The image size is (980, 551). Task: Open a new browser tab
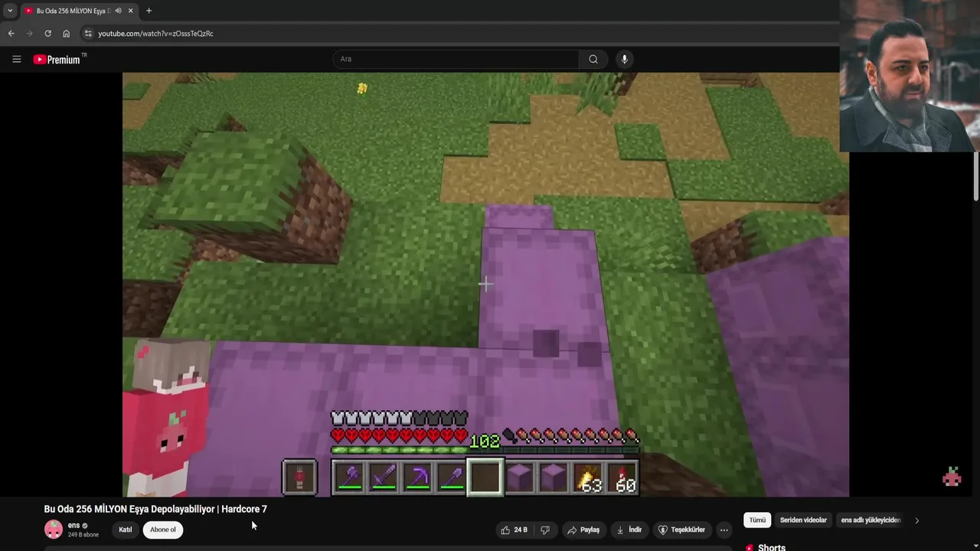[x=149, y=11]
